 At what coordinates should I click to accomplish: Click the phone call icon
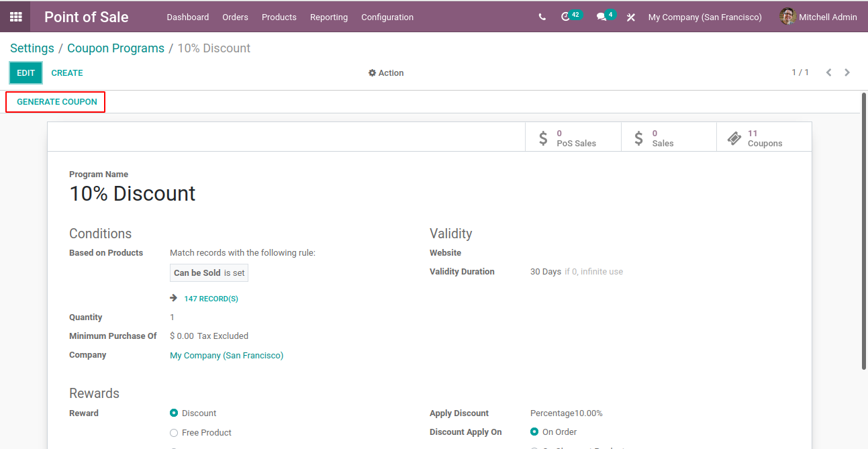tap(542, 17)
